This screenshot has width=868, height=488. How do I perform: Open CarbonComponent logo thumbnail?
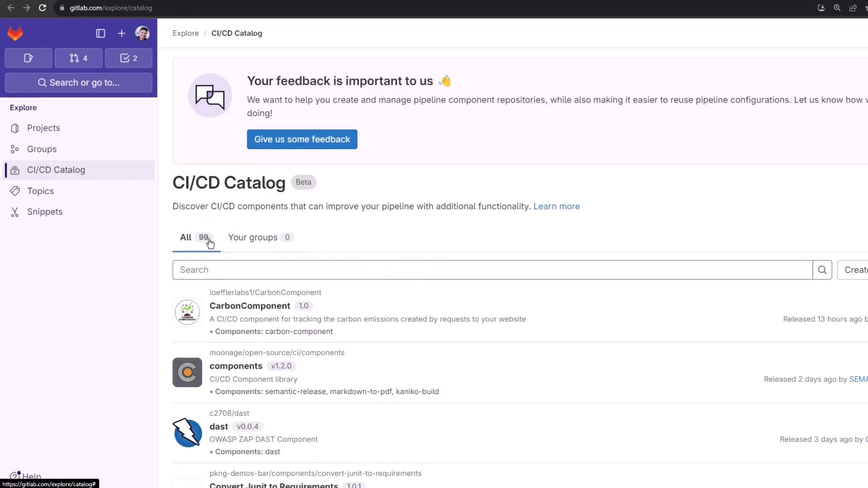tap(187, 312)
